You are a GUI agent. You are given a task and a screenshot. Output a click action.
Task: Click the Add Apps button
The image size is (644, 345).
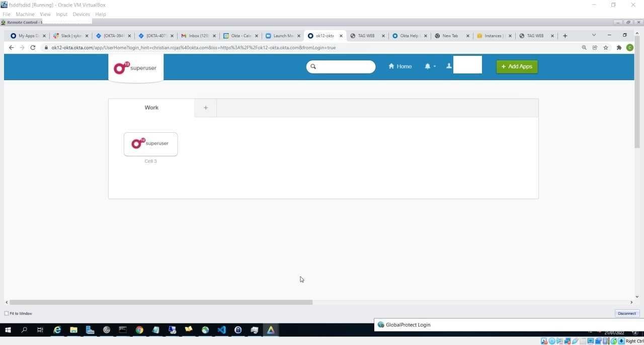517,66
